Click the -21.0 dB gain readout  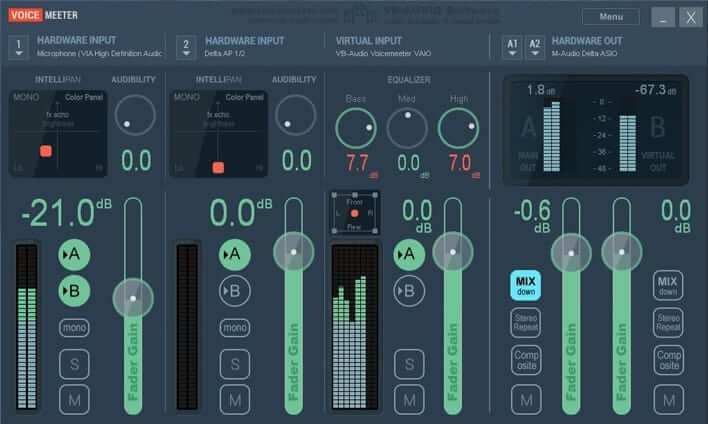[x=66, y=212]
